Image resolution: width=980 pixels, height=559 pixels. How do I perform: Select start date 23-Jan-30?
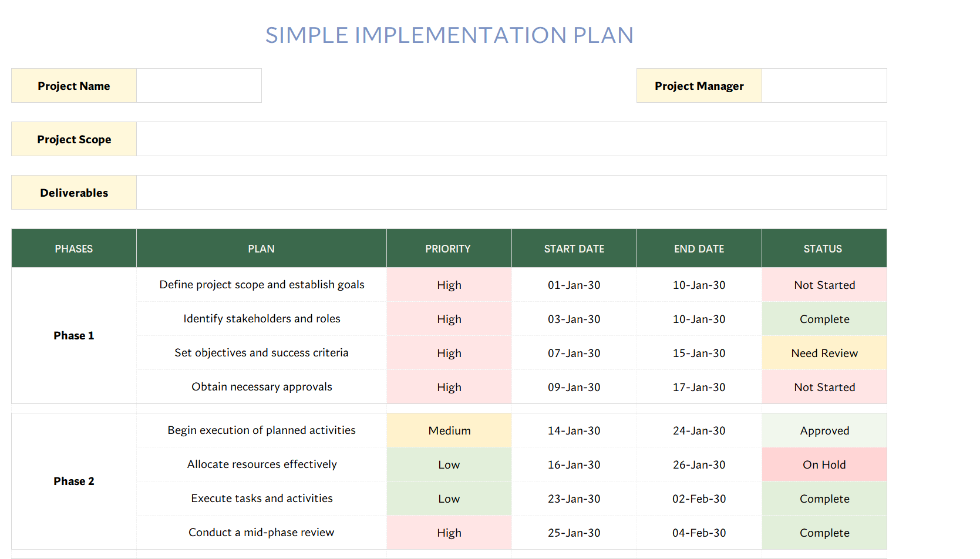(x=574, y=499)
